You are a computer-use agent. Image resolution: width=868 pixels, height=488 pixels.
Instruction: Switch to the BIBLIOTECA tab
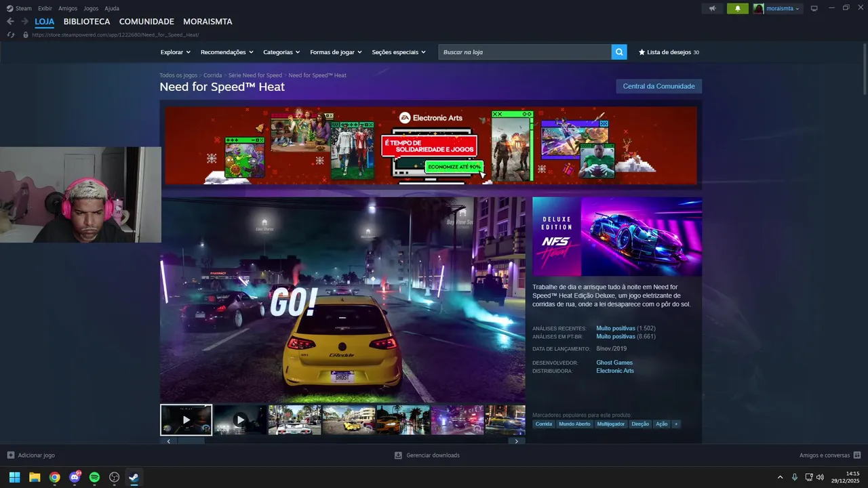point(87,22)
